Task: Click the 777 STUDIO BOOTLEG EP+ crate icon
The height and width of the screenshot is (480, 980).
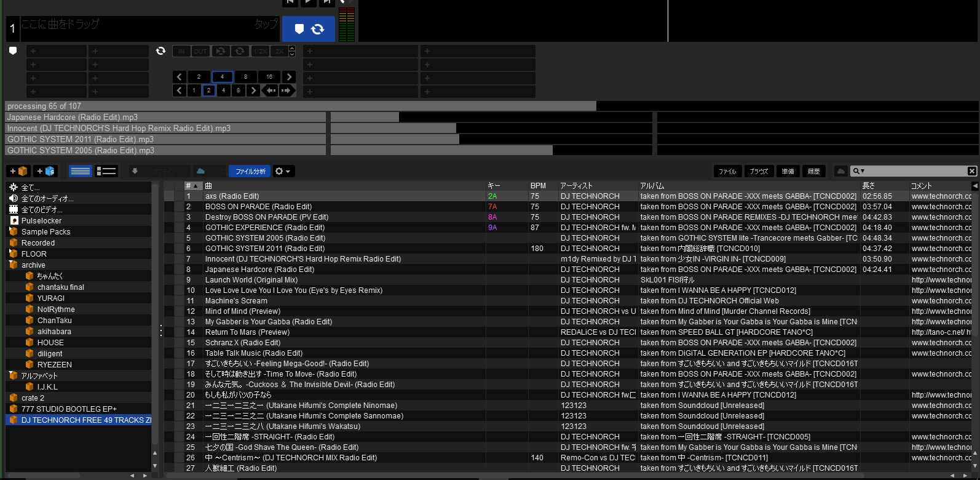Action: (13, 409)
